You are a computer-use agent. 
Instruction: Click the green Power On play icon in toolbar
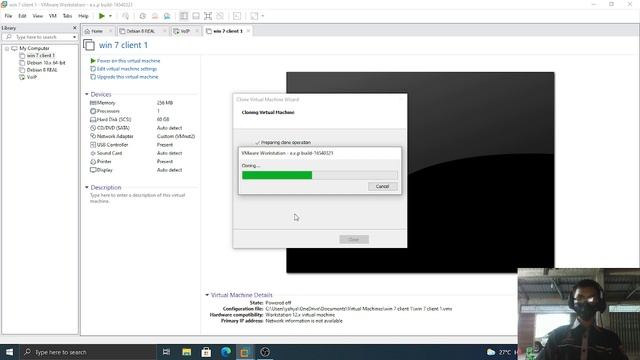[102, 16]
